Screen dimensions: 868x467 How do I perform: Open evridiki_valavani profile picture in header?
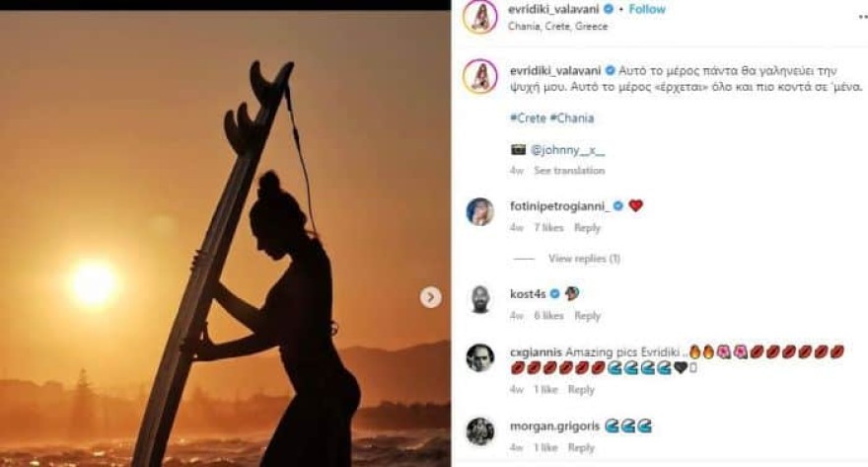click(x=480, y=17)
